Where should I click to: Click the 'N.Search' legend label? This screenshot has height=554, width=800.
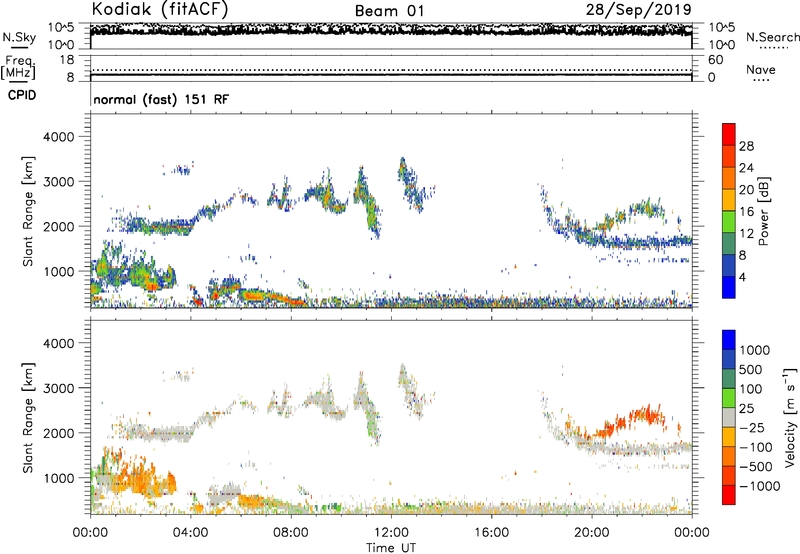tap(772, 37)
